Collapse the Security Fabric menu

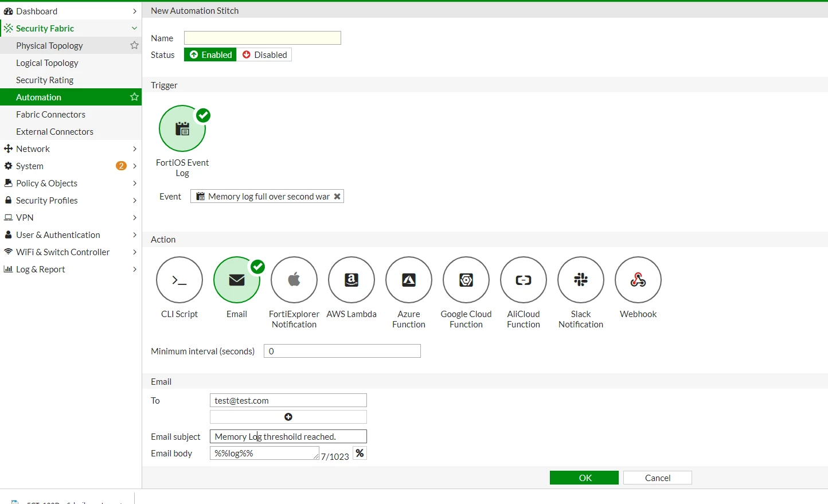click(71, 28)
